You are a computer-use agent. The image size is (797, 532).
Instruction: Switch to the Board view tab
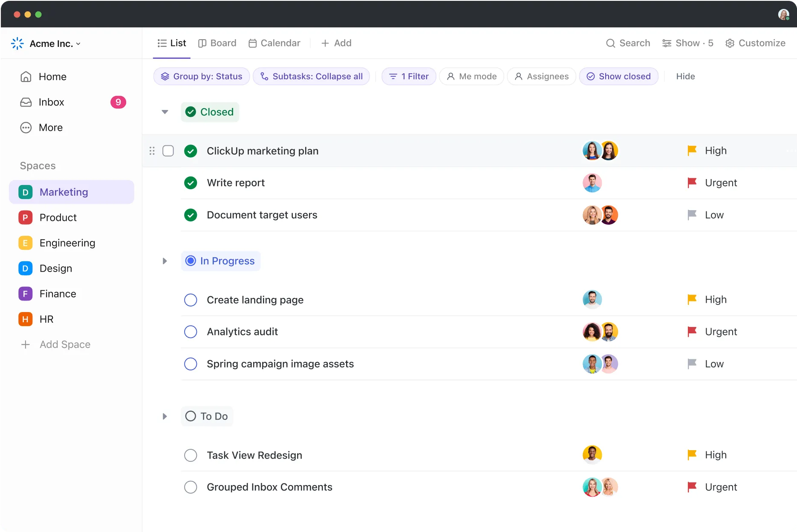click(217, 43)
